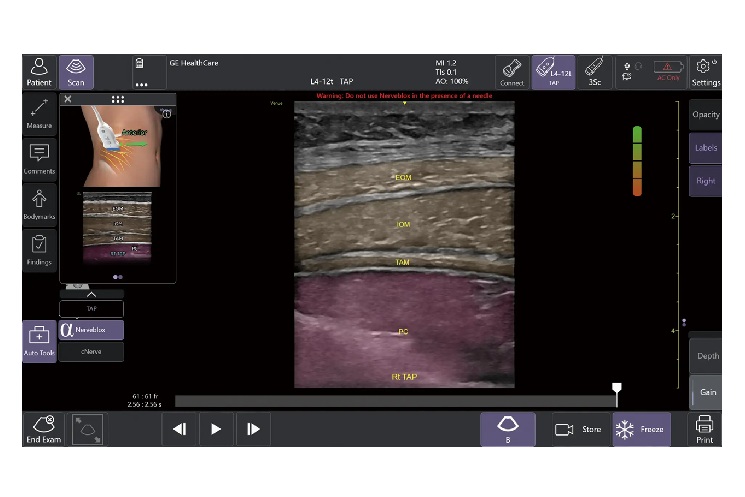Close the probe placement guide panel
This screenshot has height=497, width=745.
(x=68, y=99)
